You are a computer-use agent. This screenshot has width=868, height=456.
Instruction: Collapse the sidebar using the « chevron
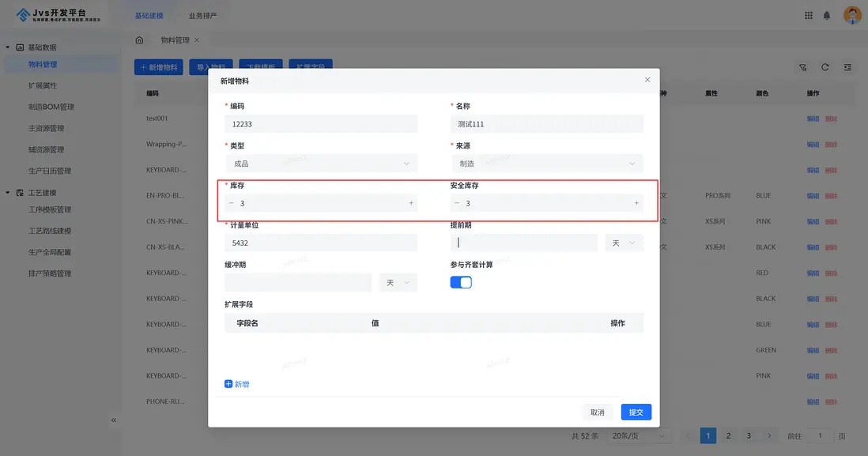tap(113, 420)
